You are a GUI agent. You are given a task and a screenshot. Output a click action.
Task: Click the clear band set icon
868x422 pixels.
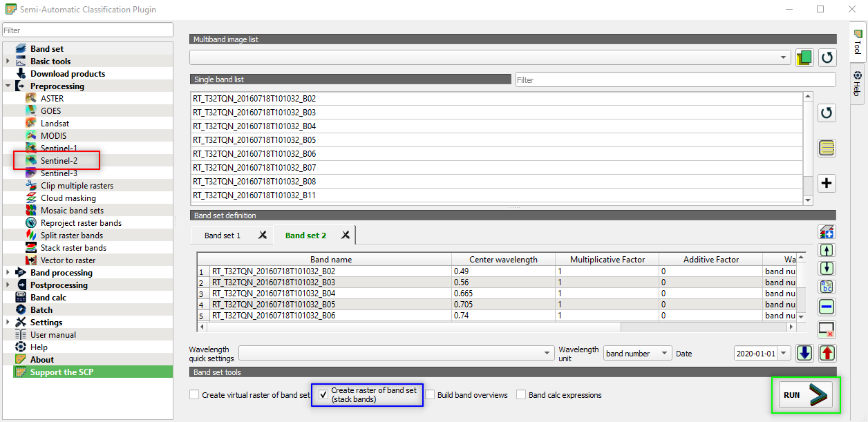click(x=827, y=329)
